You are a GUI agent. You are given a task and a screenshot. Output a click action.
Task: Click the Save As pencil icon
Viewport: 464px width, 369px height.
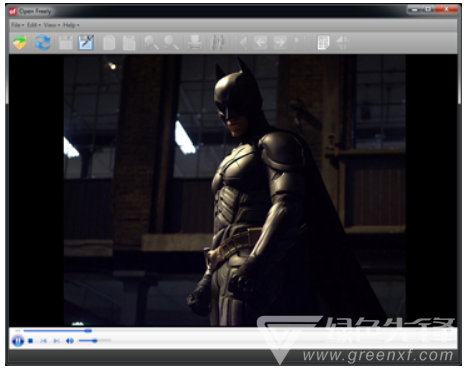point(86,43)
